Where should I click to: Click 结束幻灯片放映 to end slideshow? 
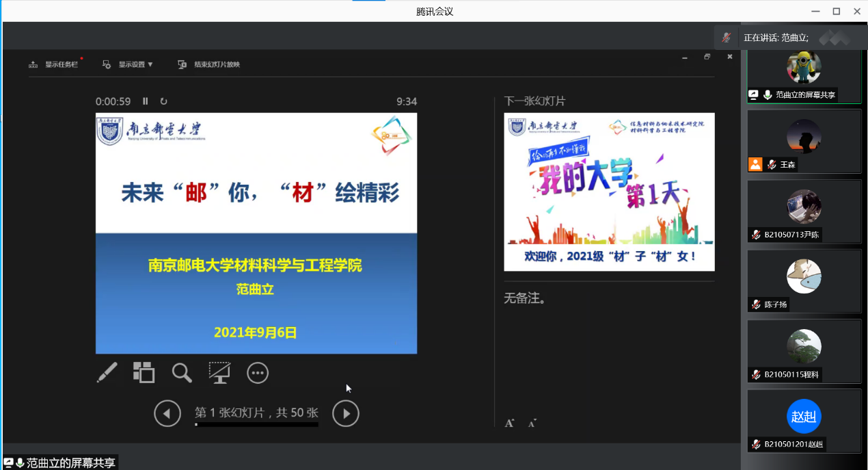click(x=209, y=64)
